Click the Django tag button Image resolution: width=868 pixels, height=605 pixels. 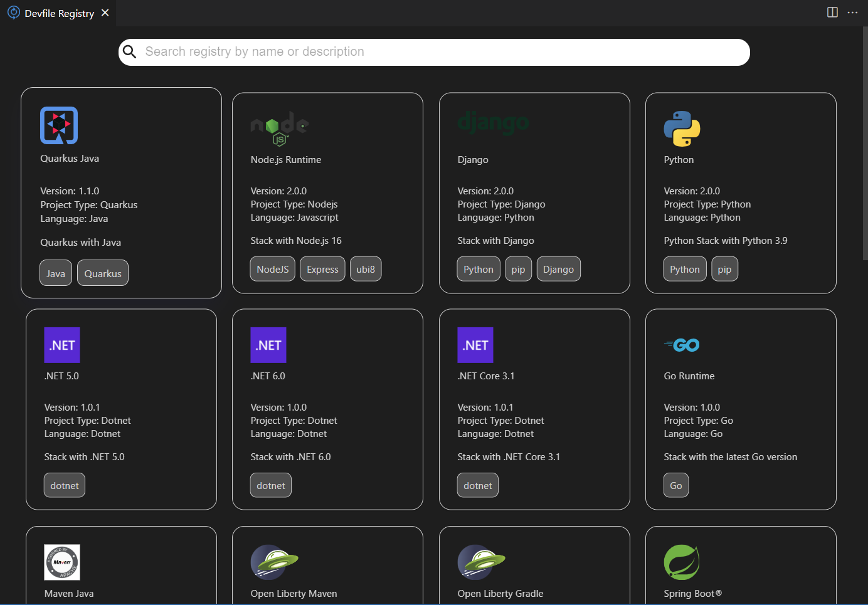click(x=558, y=269)
